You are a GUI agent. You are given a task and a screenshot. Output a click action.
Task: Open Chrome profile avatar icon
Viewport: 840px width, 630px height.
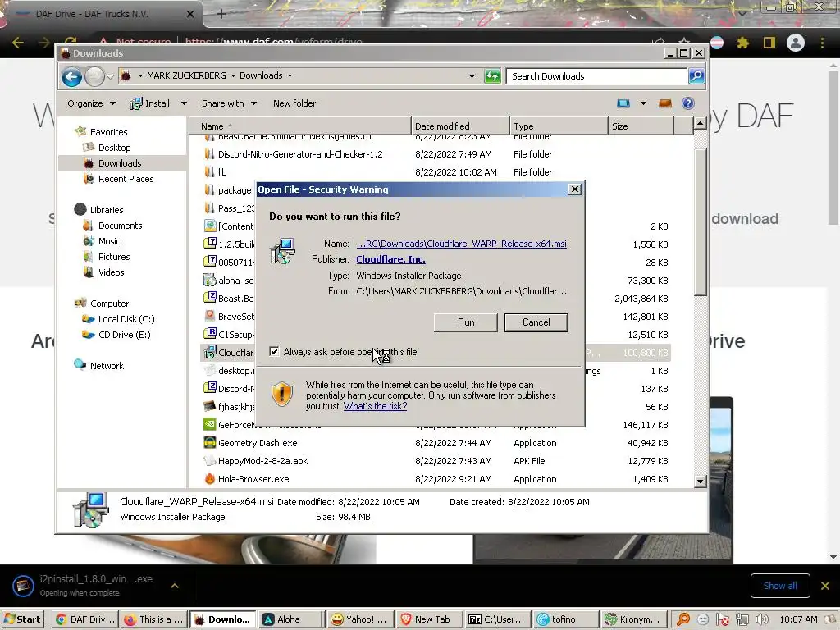(796, 43)
